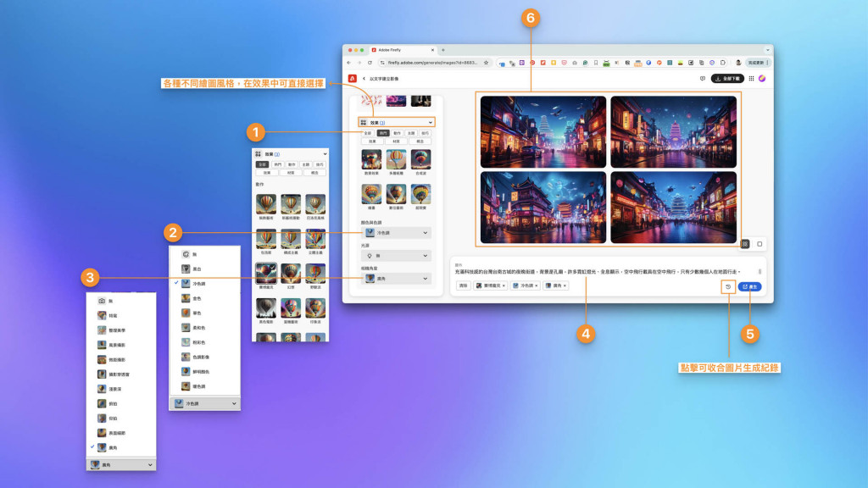Image resolution: width=868 pixels, height=488 pixels.
Task: Choose 暖色調 in color tone menu
Action: [204, 386]
